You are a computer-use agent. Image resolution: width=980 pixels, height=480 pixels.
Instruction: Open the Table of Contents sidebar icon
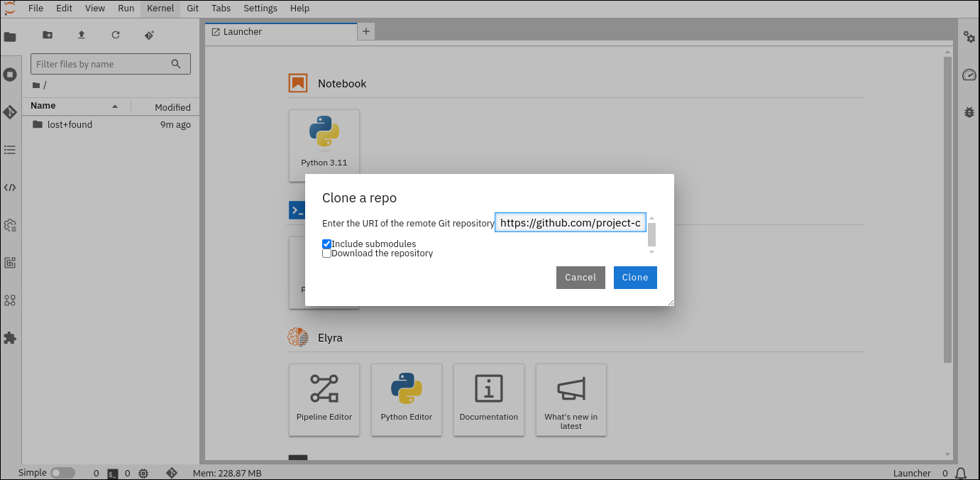pos(10,150)
